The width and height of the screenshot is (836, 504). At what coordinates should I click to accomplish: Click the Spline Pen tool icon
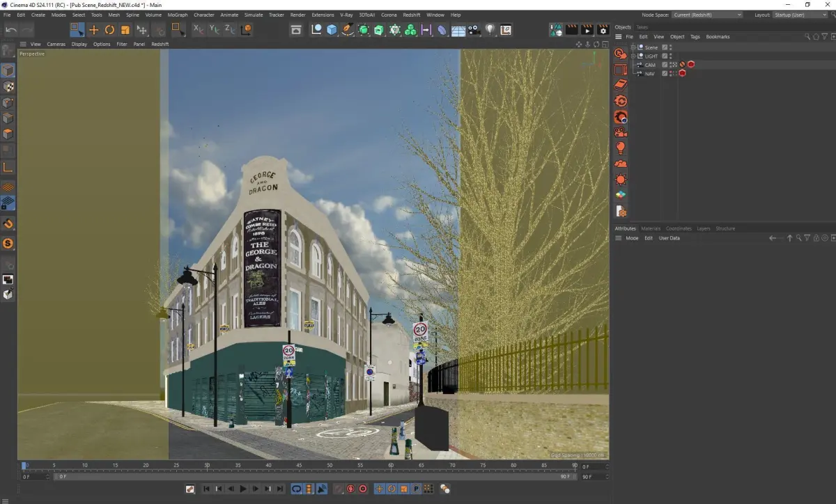(x=347, y=30)
